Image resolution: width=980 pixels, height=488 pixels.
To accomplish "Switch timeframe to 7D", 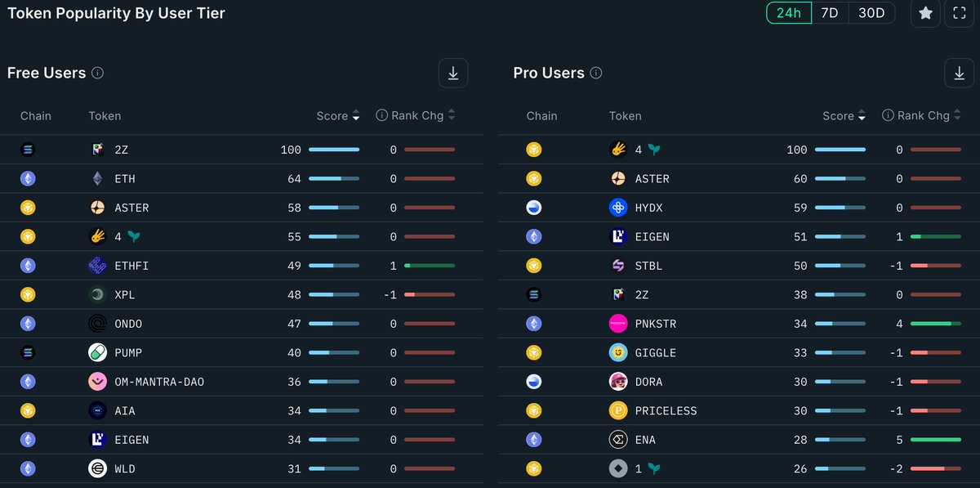I will click(x=829, y=13).
